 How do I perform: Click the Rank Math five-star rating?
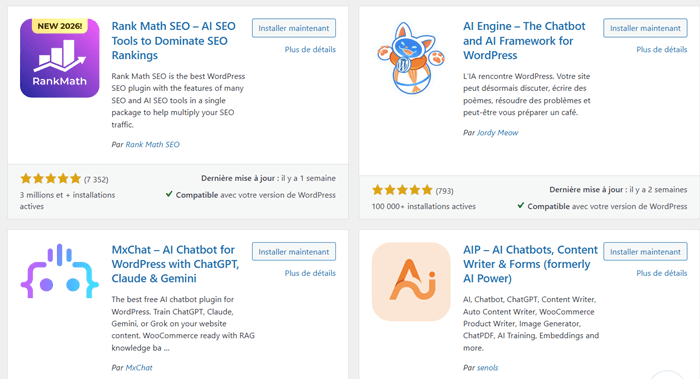pos(50,179)
